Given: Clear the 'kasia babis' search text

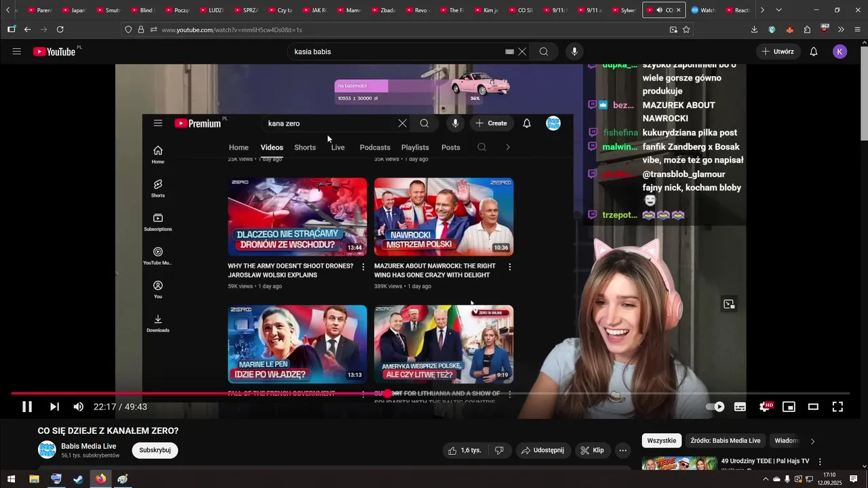Looking at the screenshot, I should point(522,52).
